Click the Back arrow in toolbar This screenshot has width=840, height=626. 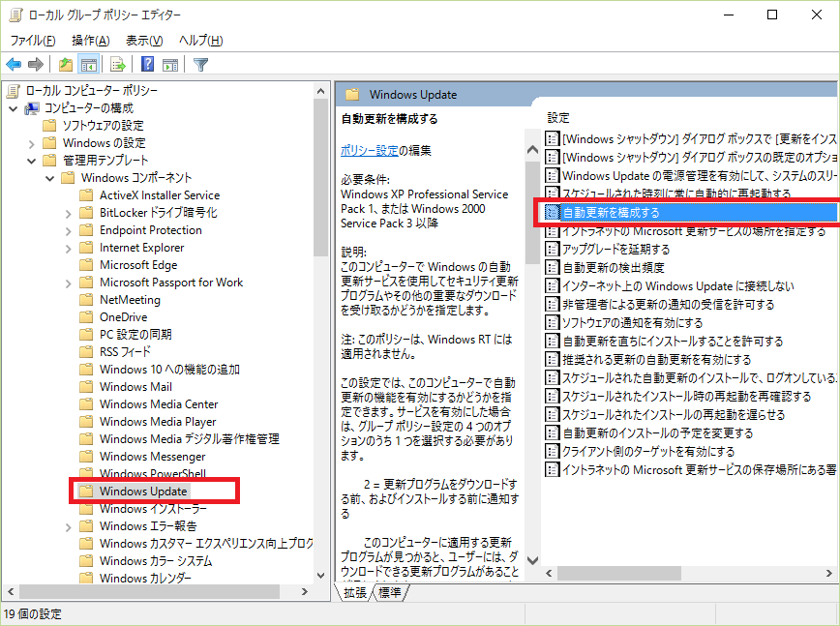tap(14, 65)
